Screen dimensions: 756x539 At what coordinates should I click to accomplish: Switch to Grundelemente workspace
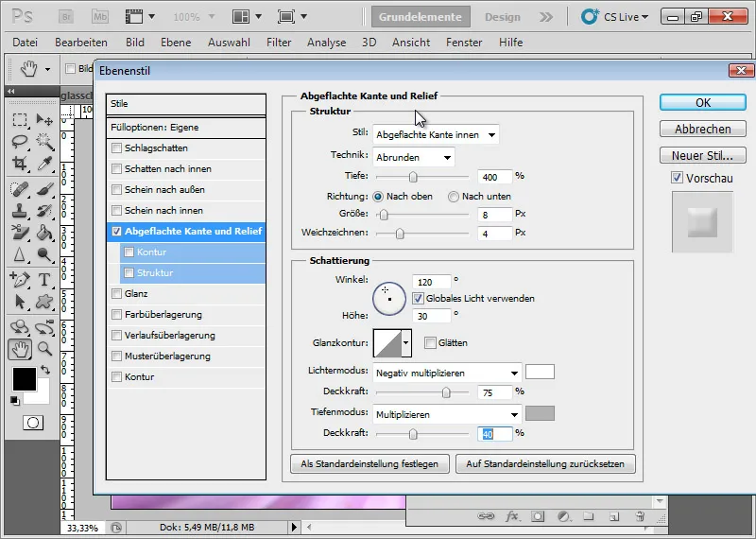[421, 17]
